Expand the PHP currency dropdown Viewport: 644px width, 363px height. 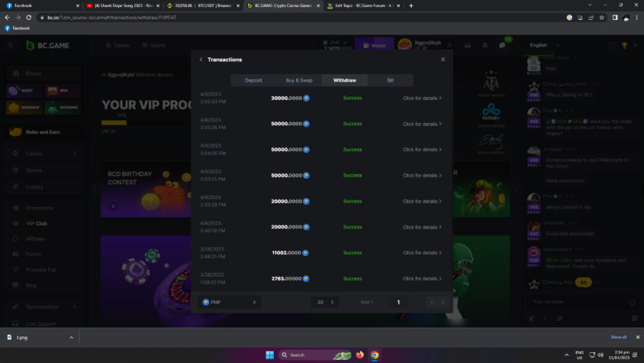(229, 302)
